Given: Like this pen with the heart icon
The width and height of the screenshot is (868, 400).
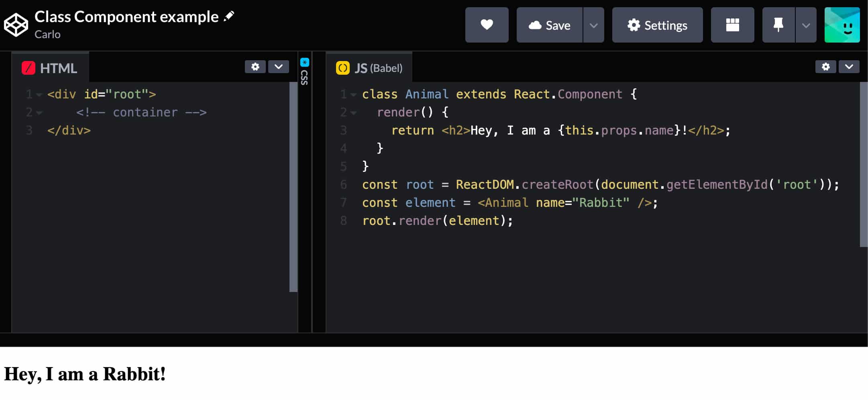Looking at the screenshot, I should (486, 25).
